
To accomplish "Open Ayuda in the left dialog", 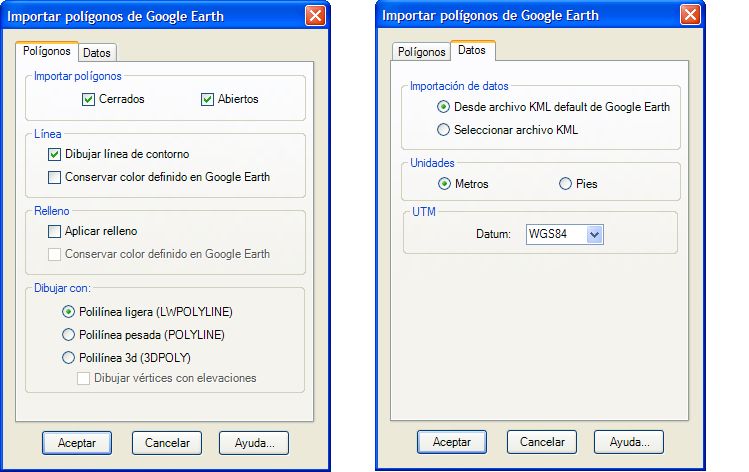I will click(254, 443).
